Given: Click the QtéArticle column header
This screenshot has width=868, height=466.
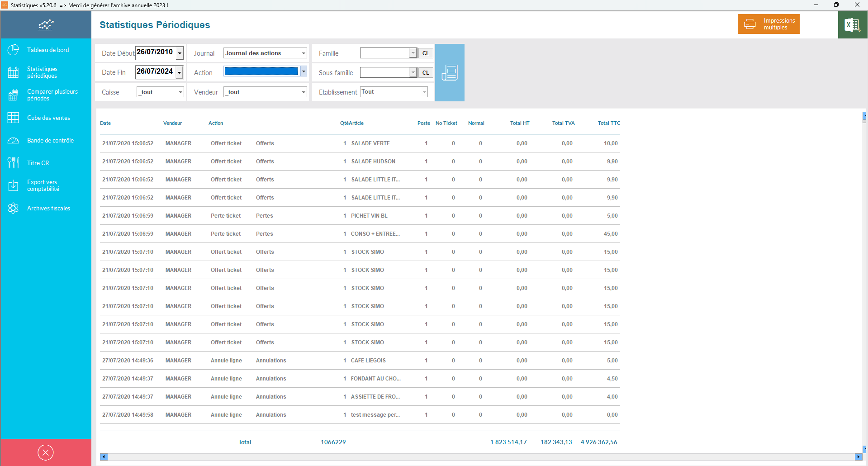Looking at the screenshot, I should pos(352,123).
